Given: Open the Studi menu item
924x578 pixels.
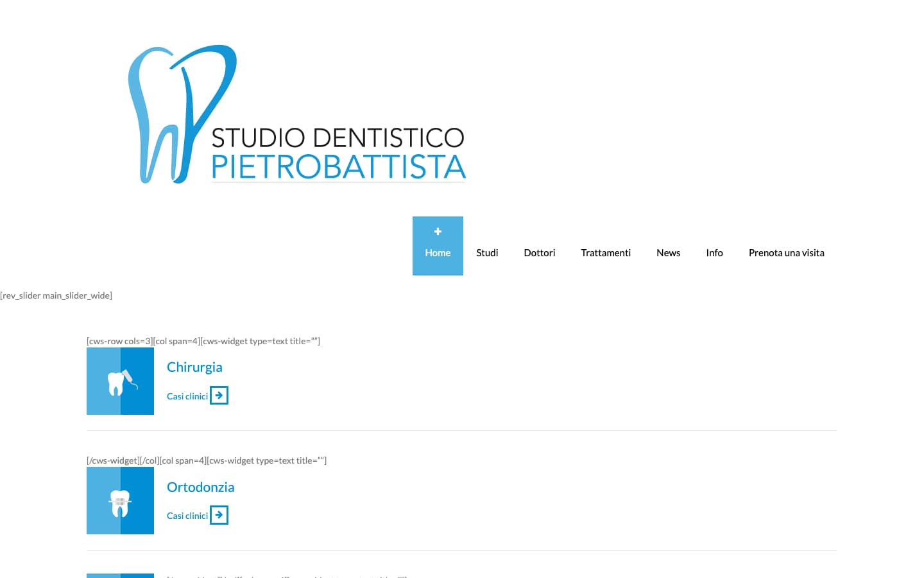Looking at the screenshot, I should coord(487,252).
